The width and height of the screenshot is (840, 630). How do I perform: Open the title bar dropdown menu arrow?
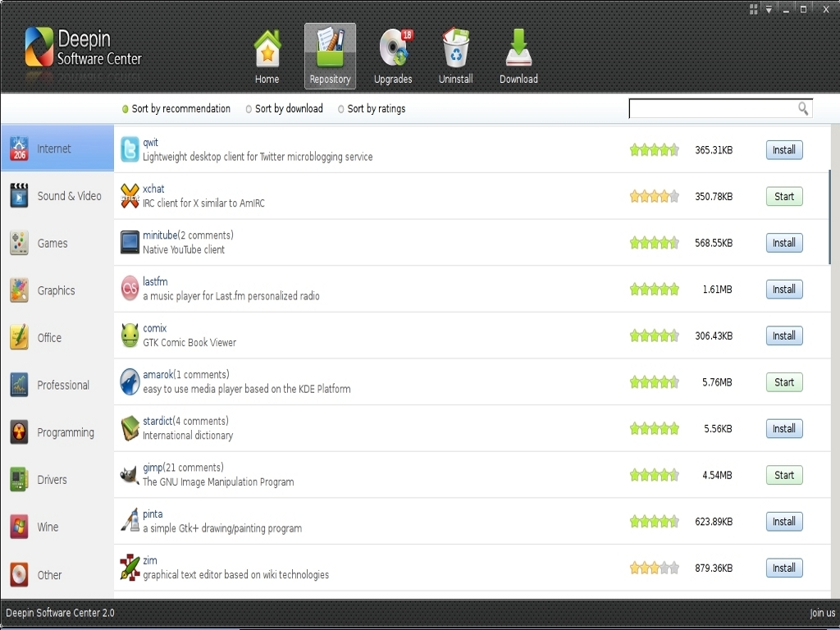(769, 9)
